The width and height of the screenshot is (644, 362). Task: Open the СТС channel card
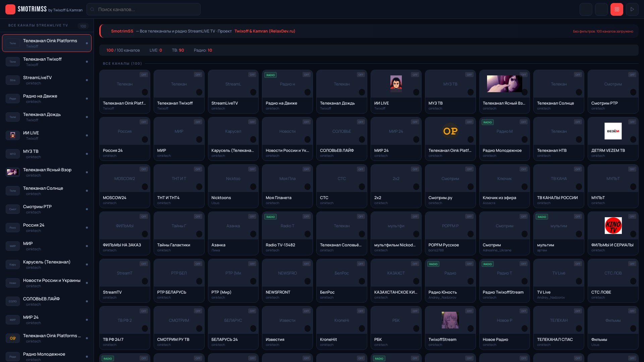coord(342,186)
